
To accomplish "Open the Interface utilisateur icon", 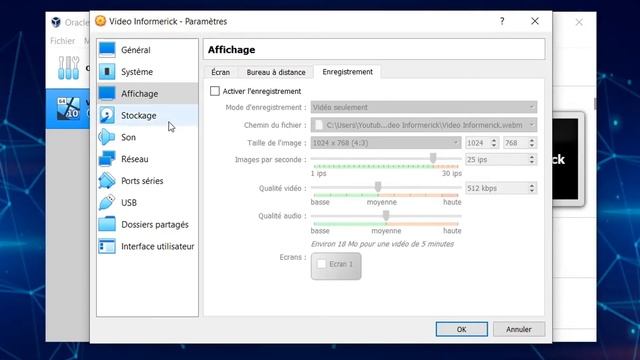I will pyautogui.click(x=107, y=246).
